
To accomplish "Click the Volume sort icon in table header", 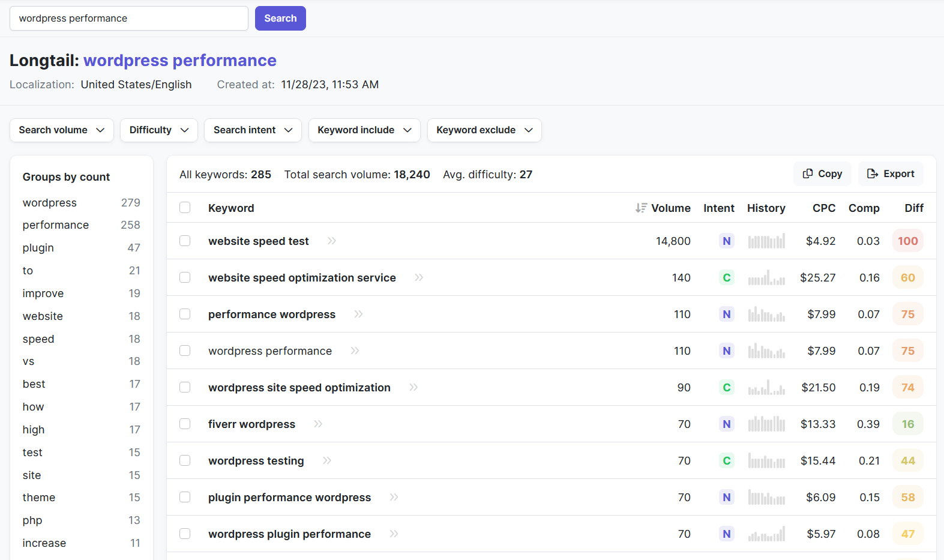I will pos(641,208).
